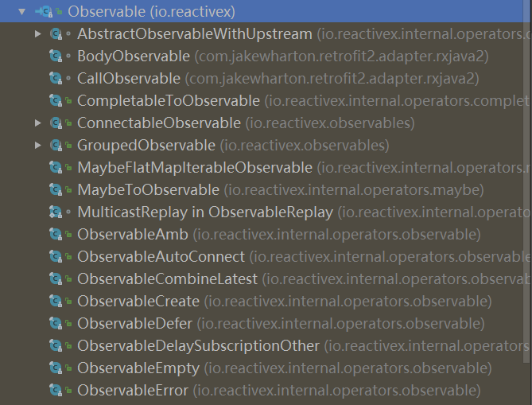Viewport: 532px width, 405px height.
Task: Select ObservableDelaySubscriptionOther in the tree
Action: coord(199,346)
